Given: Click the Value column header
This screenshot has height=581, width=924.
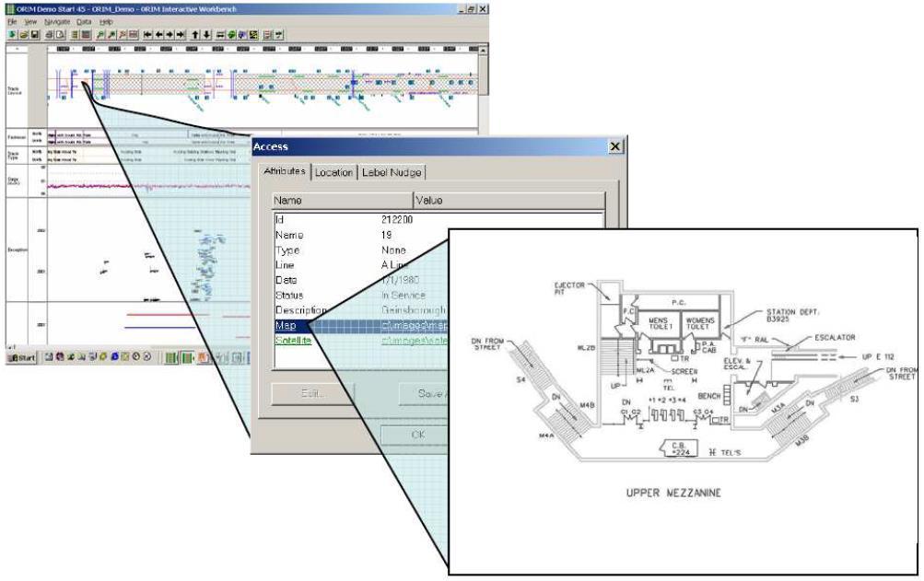Looking at the screenshot, I should click(509, 201).
